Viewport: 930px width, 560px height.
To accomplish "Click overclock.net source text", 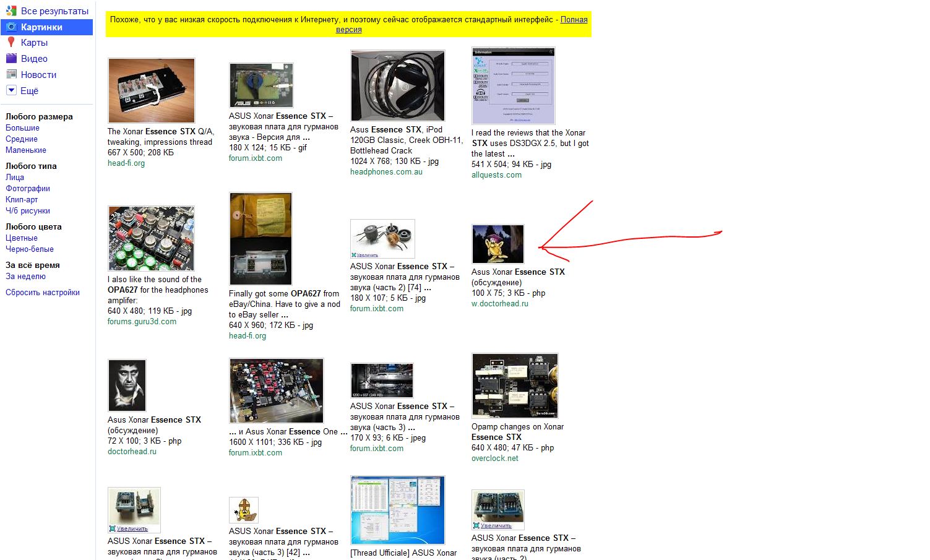I will (x=494, y=459).
